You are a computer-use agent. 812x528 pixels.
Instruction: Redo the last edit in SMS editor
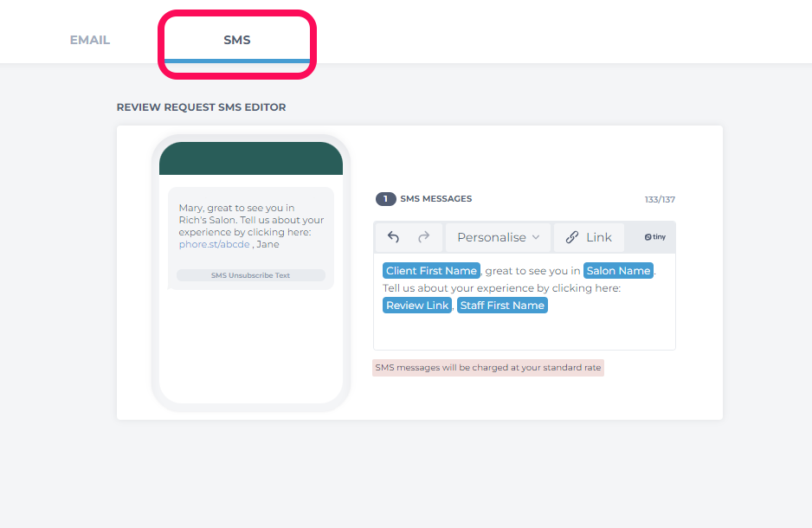[x=423, y=237]
